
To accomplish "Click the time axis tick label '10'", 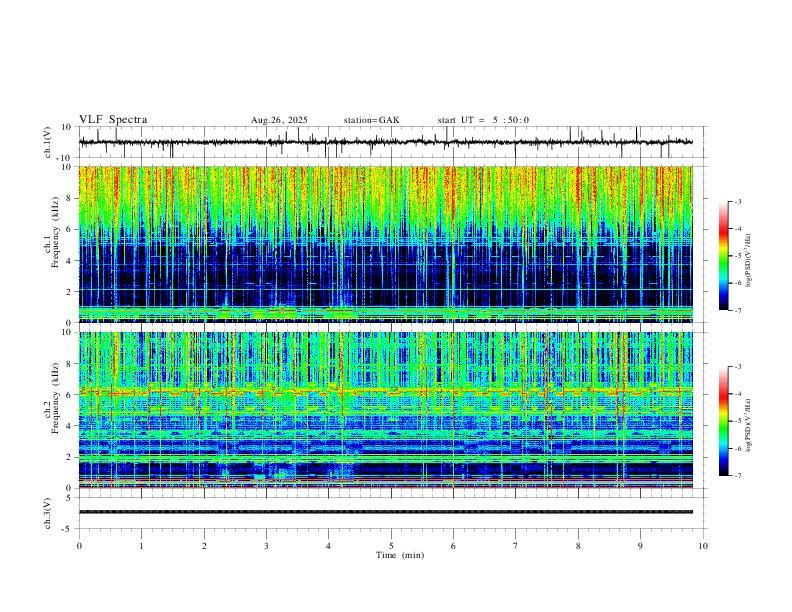I will pos(703,546).
